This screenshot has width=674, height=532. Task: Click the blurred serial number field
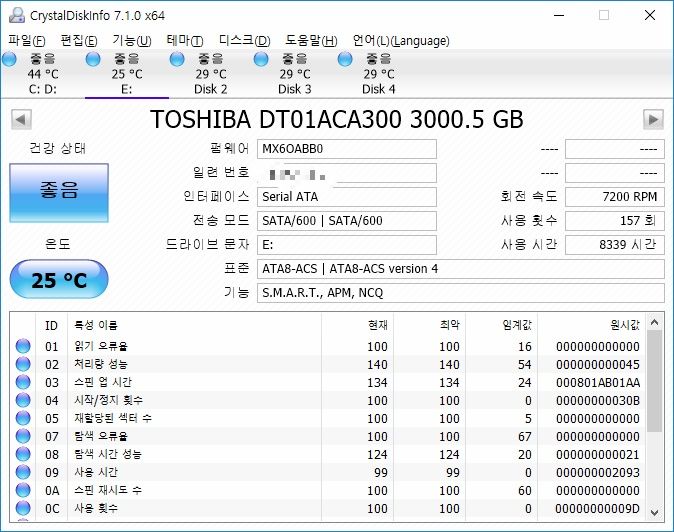pos(347,173)
